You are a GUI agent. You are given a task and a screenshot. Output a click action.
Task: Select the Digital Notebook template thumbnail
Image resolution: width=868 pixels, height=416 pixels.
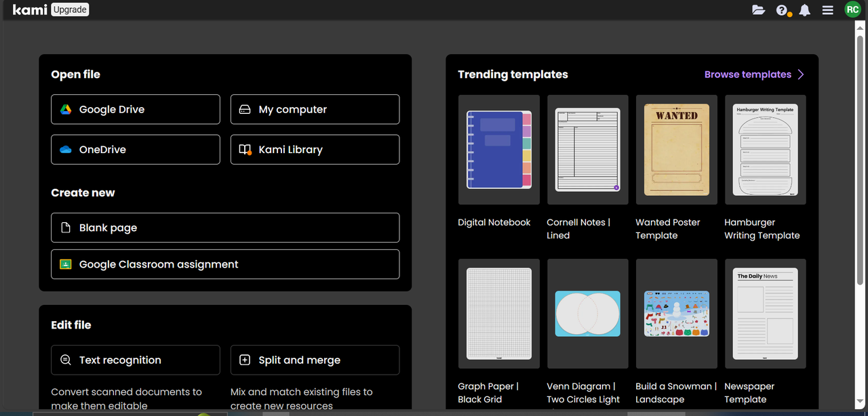(499, 150)
